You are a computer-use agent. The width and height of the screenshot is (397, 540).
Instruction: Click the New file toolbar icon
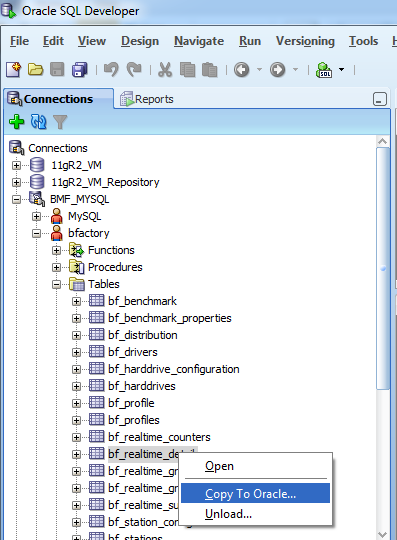tap(14, 70)
